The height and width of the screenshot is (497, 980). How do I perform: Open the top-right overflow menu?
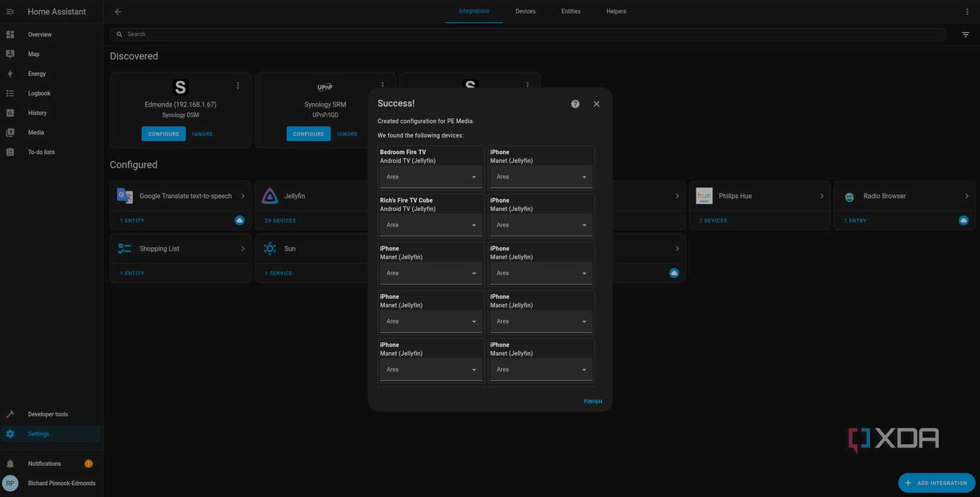(967, 12)
